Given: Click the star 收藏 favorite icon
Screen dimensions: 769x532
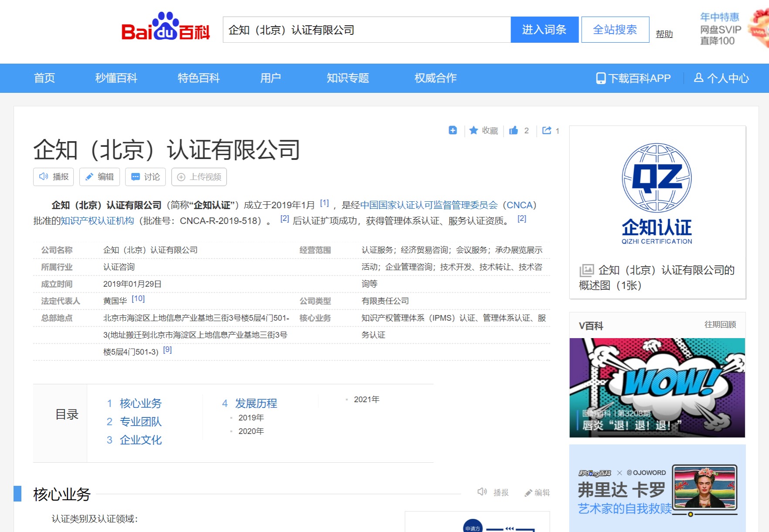Looking at the screenshot, I should tap(474, 130).
